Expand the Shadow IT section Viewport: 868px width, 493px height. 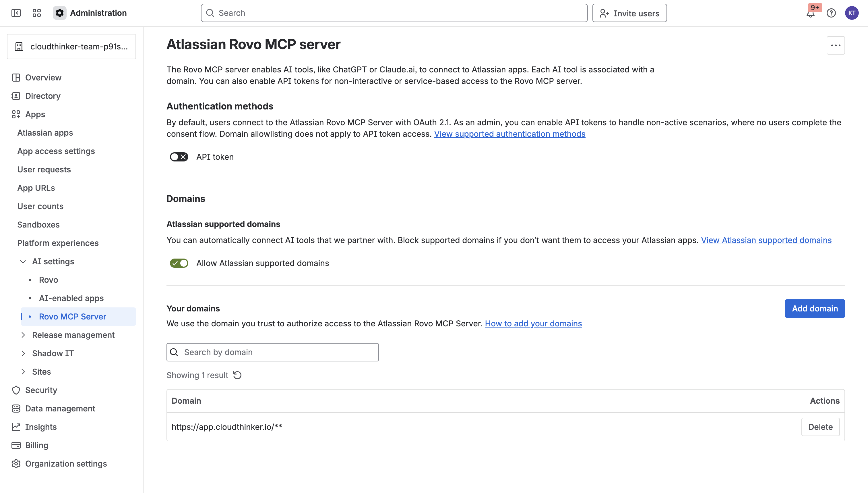23,353
